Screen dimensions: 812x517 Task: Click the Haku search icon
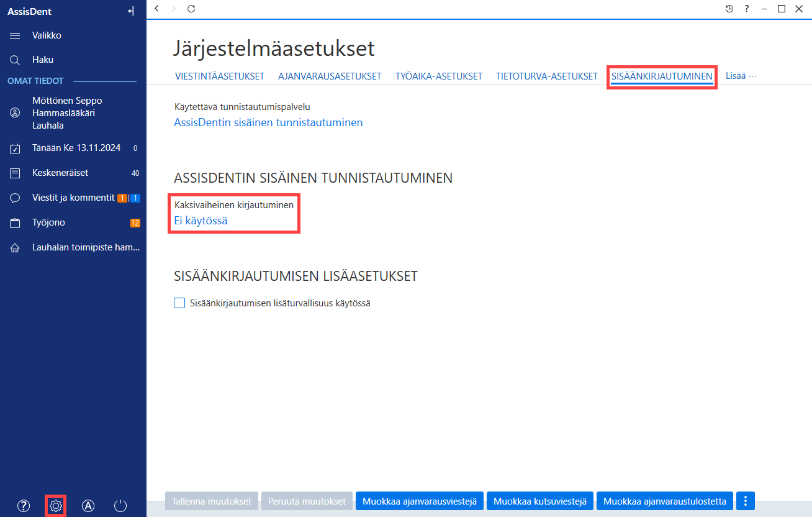[x=15, y=60]
